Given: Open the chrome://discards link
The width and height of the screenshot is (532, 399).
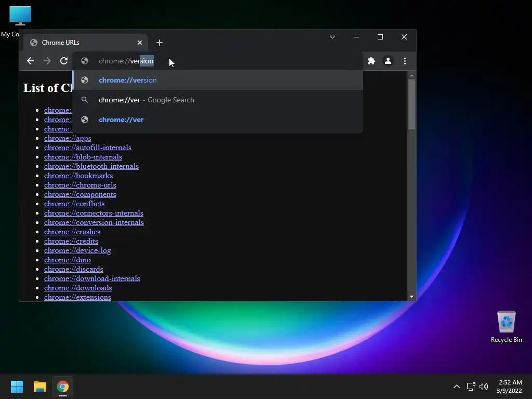Looking at the screenshot, I should [74, 269].
